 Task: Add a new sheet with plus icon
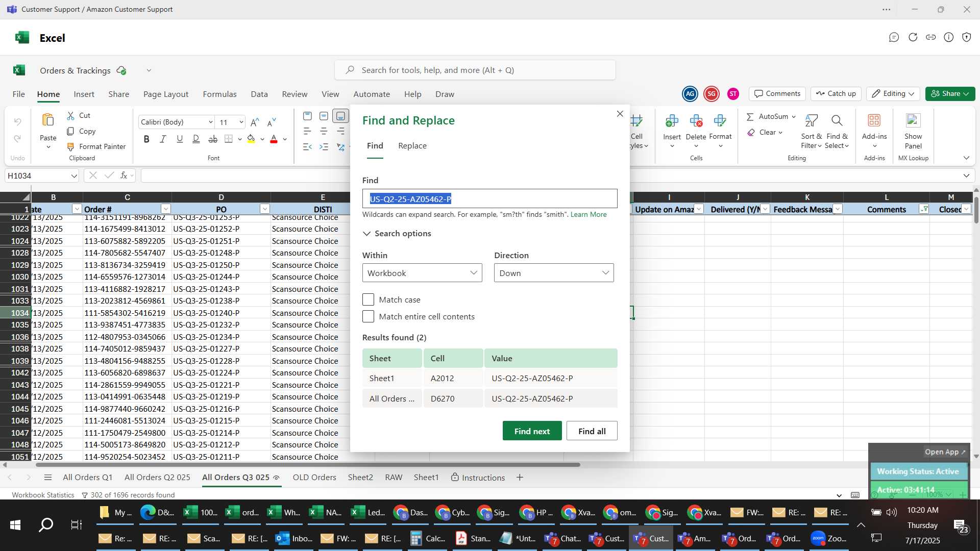(x=520, y=478)
